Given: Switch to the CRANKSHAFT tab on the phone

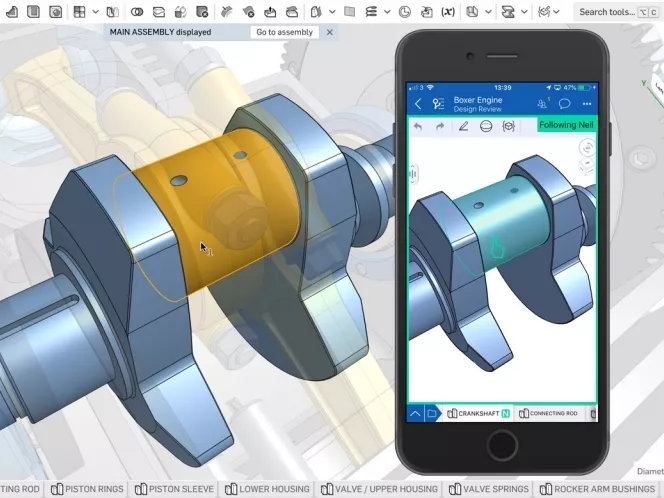Looking at the screenshot, I should [478, 413].
